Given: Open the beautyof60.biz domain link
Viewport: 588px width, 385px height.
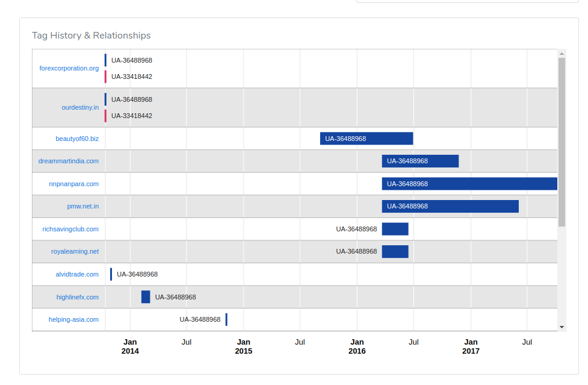Looking at the screenshot, I should click(77, 139).
